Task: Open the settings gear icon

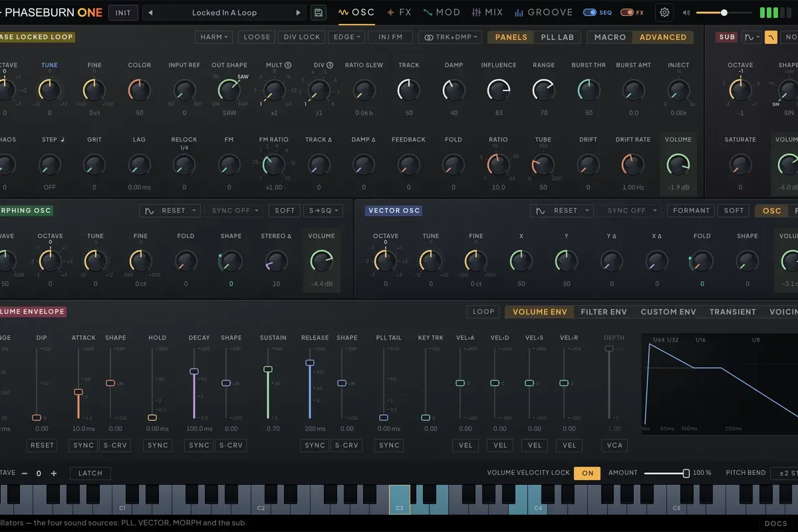Action: [x=664, y=13]
